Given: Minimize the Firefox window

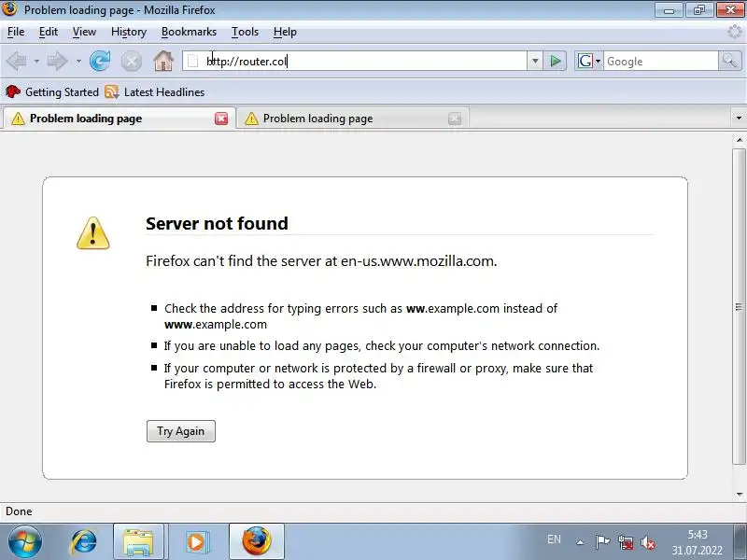Looking at the screenshot, I should (x=669, y=10).
